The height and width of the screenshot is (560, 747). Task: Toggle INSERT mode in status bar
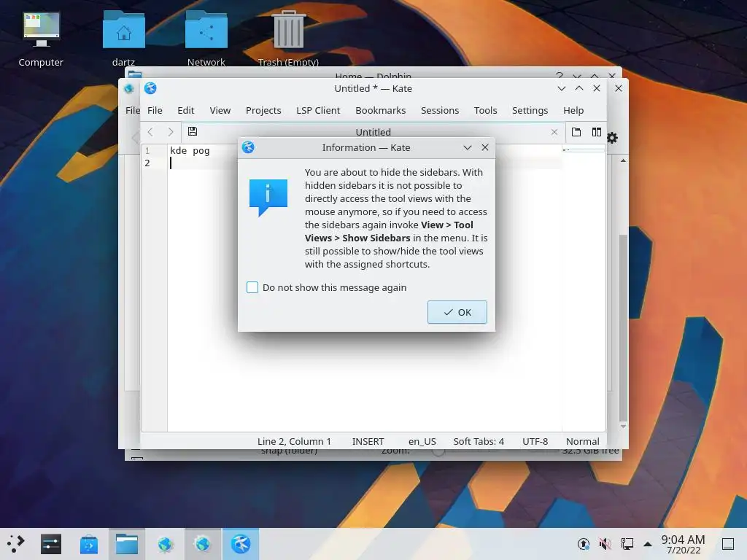tap(368, 441)
